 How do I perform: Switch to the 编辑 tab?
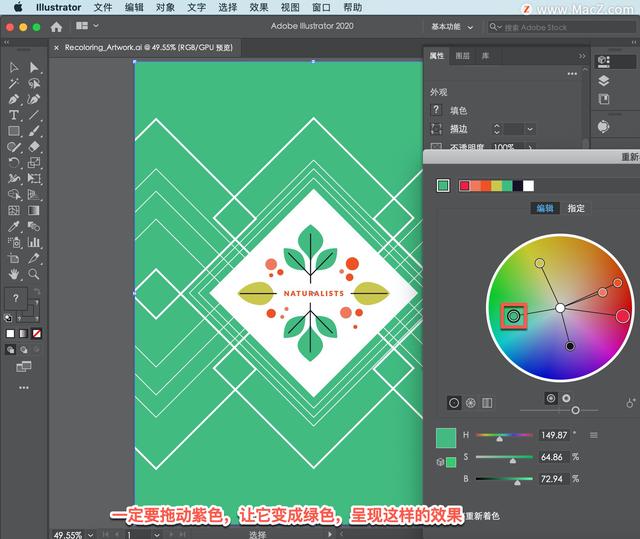point(544,209)
